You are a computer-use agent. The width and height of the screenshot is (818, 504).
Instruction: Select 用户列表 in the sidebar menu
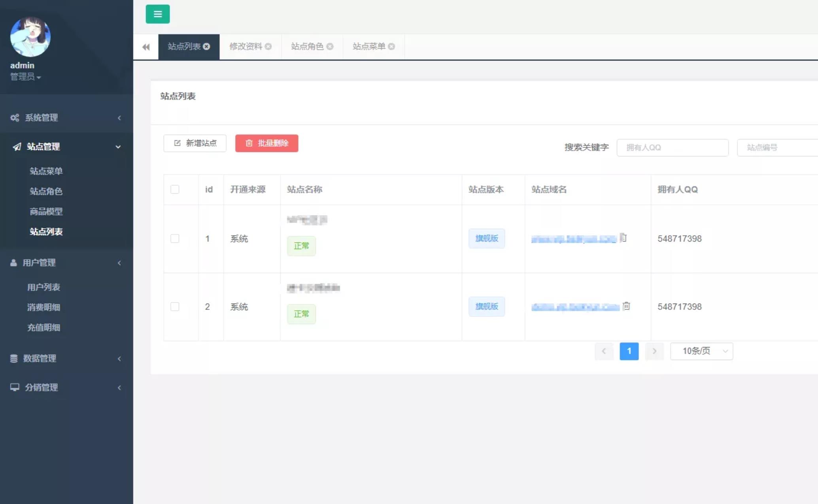pyautogui.click(x=43, y=287)
